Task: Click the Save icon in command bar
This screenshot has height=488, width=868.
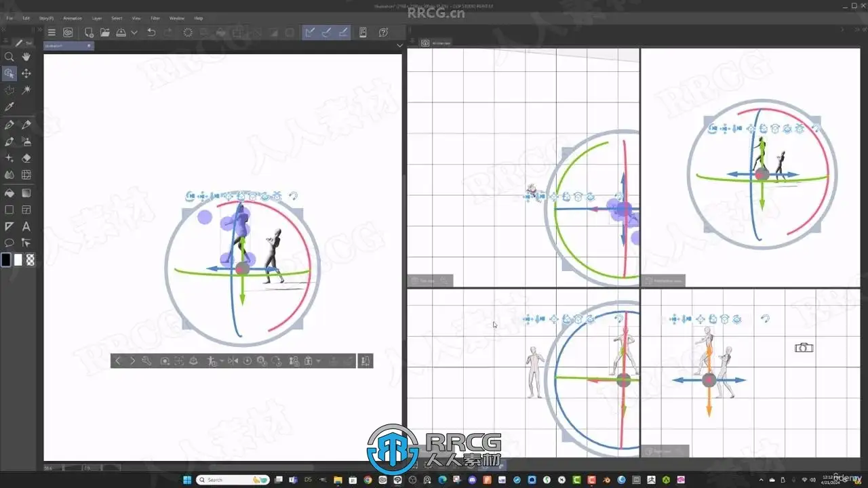Action: pyautogui.click(x=121, y=33)
